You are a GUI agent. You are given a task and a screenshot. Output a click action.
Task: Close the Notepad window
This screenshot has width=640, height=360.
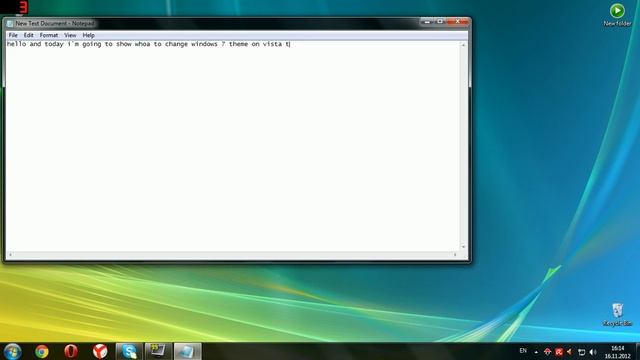(458, 22)
